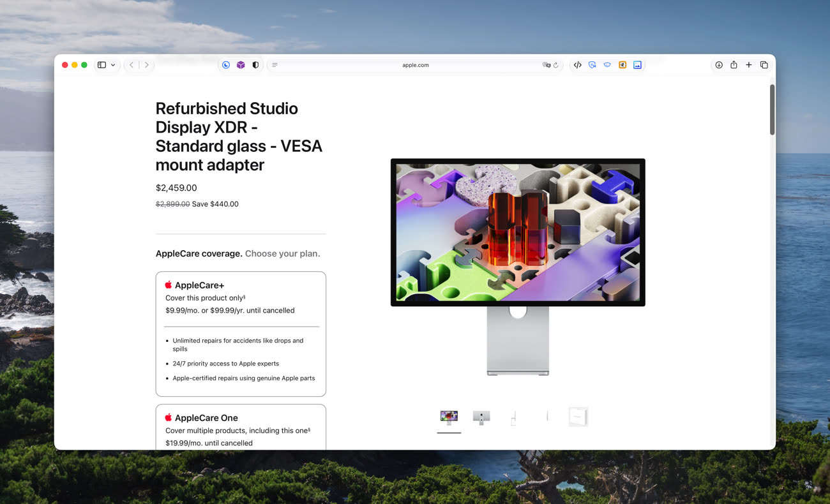Click the main Studio Display product image

[518, 267]
